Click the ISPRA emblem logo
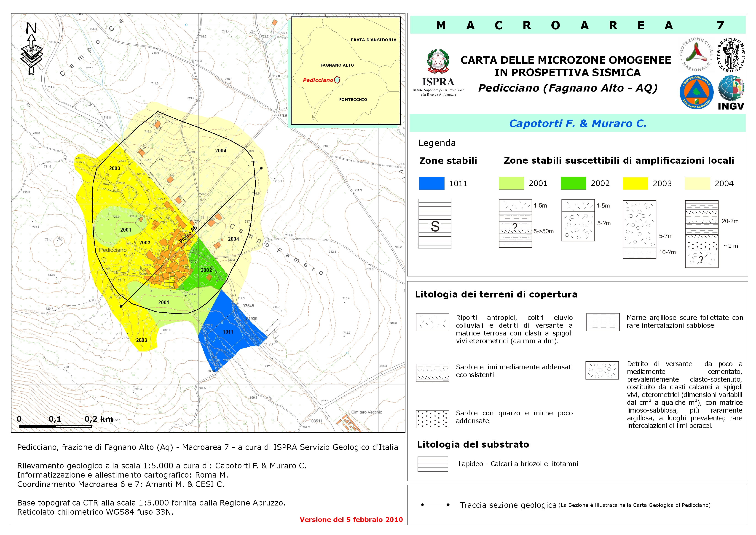This screenshot has width=756, height=535. 438,61
